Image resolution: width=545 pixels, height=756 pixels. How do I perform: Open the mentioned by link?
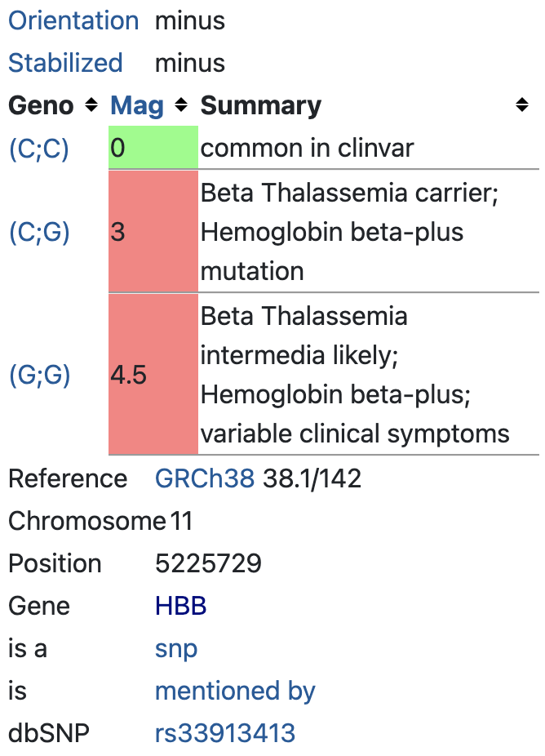point(235,691)
